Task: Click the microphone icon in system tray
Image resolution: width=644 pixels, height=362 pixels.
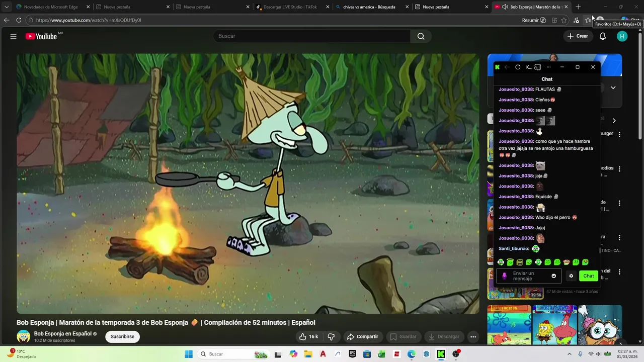Action: [580, 354]
